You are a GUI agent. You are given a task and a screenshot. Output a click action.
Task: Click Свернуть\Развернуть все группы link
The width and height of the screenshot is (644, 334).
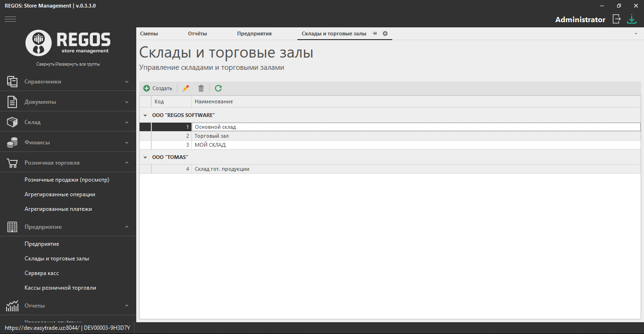pyautogui.click(x=68, y=64)
